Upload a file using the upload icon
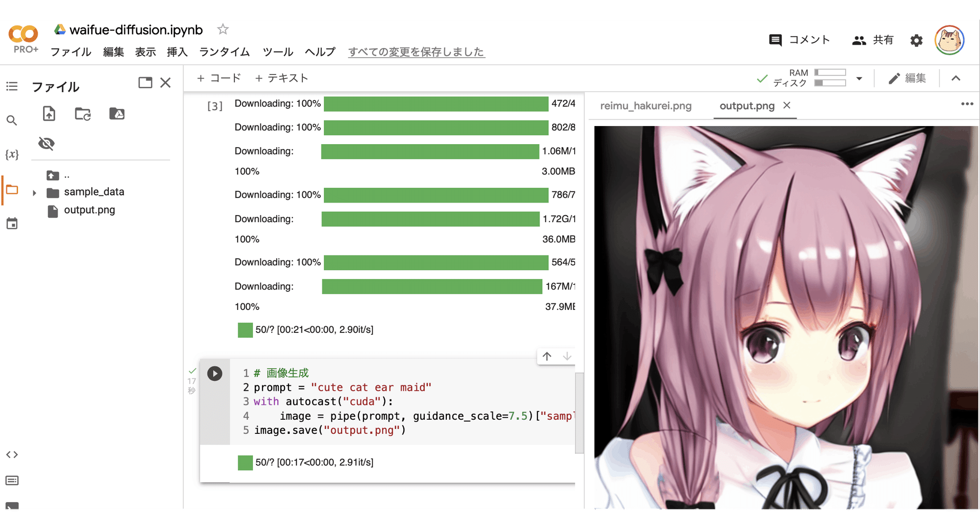980x529 pixels. coord(49,113)
